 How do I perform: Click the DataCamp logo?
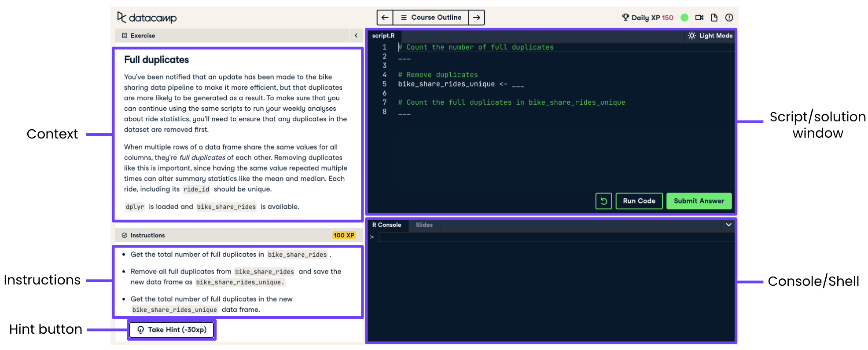(147, 18)
